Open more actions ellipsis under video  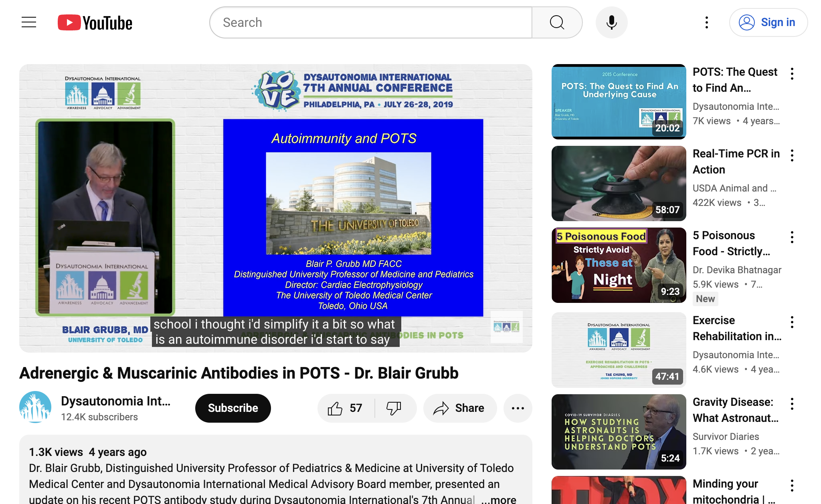point(518,408)
